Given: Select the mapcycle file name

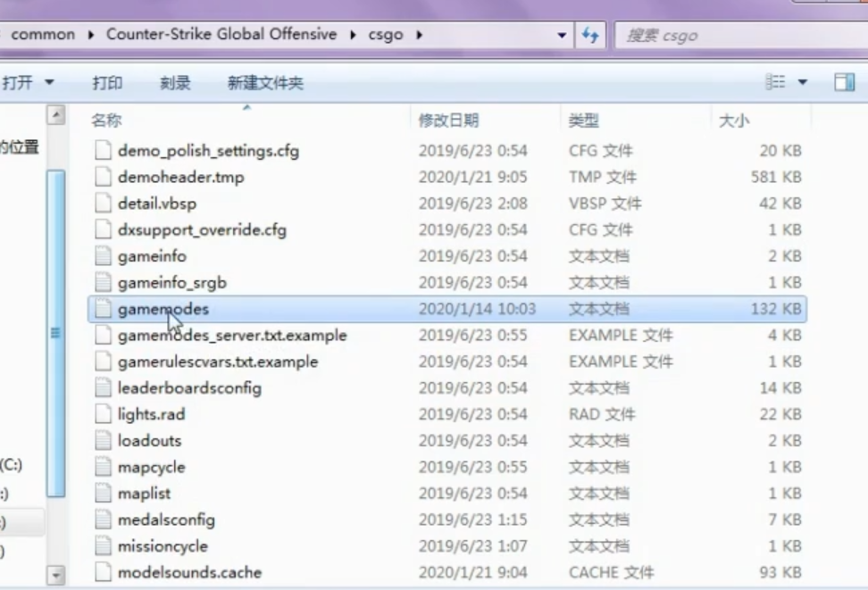Looking at the screenshot, I should [x=151, y=467].
